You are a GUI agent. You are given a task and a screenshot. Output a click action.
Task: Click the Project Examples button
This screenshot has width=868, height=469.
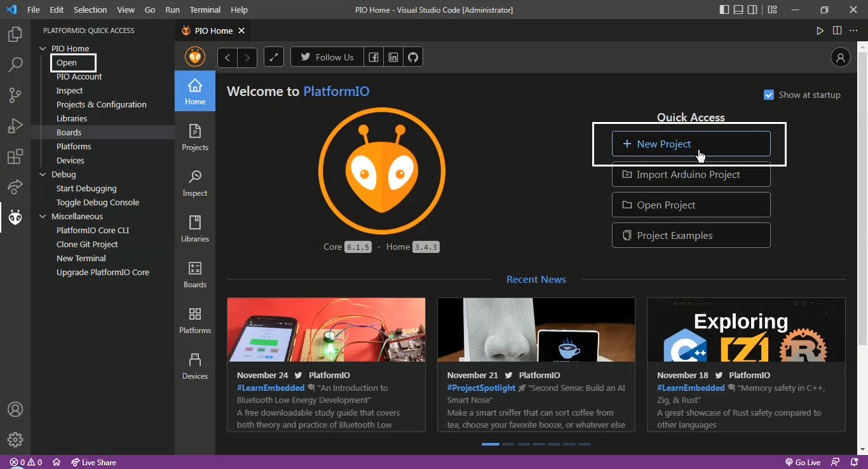691,235
